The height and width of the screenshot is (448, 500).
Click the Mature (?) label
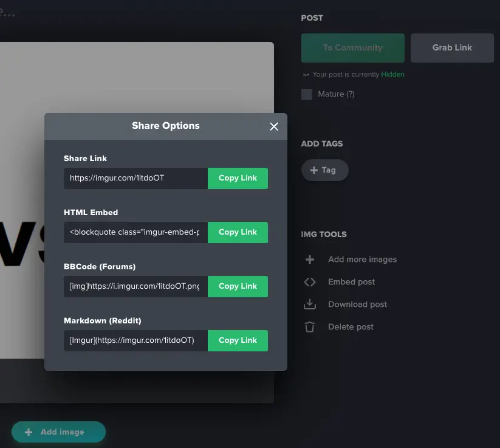pos(336,94)
